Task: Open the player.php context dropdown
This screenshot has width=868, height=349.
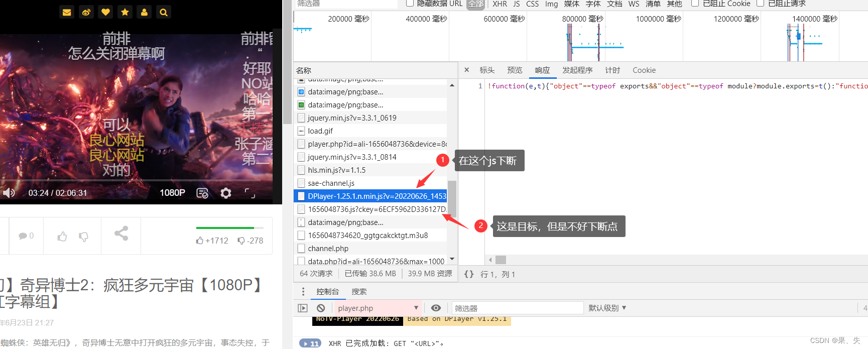Action: [x=378, y=308]
